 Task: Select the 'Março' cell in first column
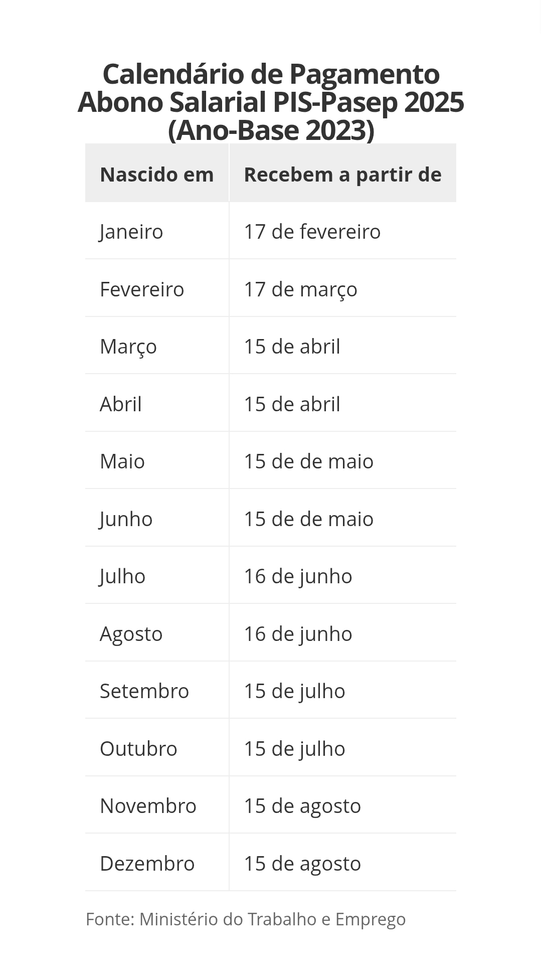point(128,347)
